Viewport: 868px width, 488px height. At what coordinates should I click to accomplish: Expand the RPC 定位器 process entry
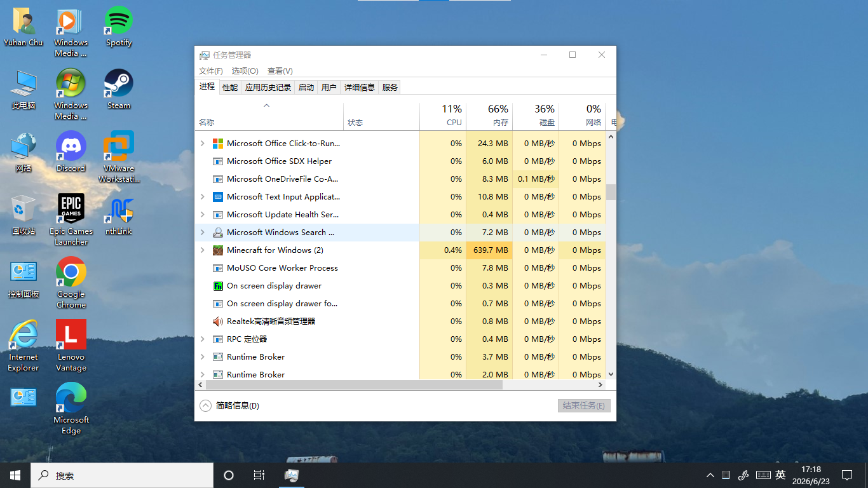203,339
